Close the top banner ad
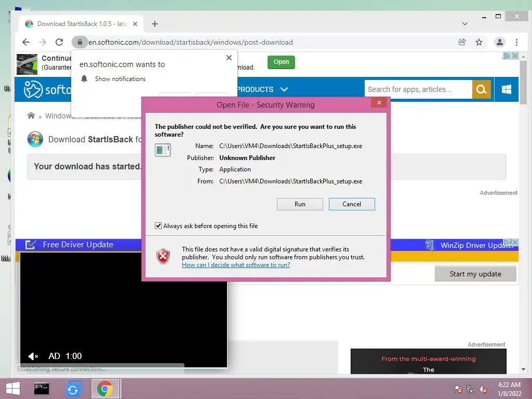 point(515,56)
